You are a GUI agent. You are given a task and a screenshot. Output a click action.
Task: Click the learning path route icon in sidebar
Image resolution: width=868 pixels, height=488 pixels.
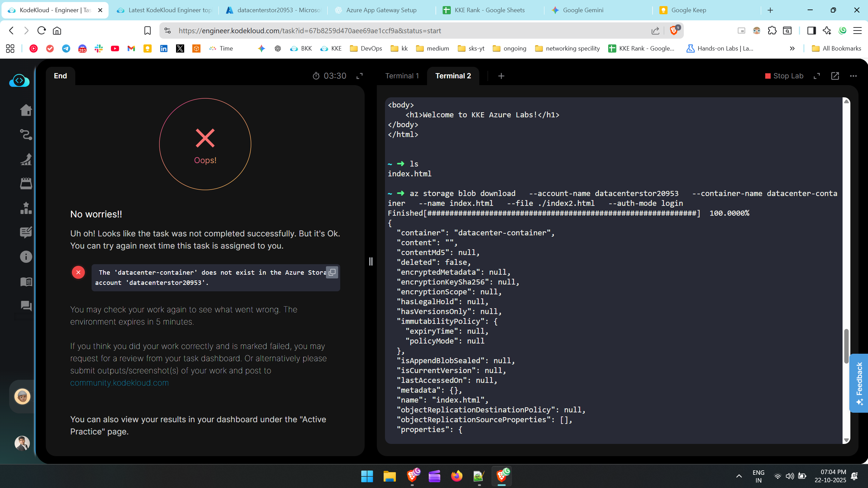pos(26,135)
